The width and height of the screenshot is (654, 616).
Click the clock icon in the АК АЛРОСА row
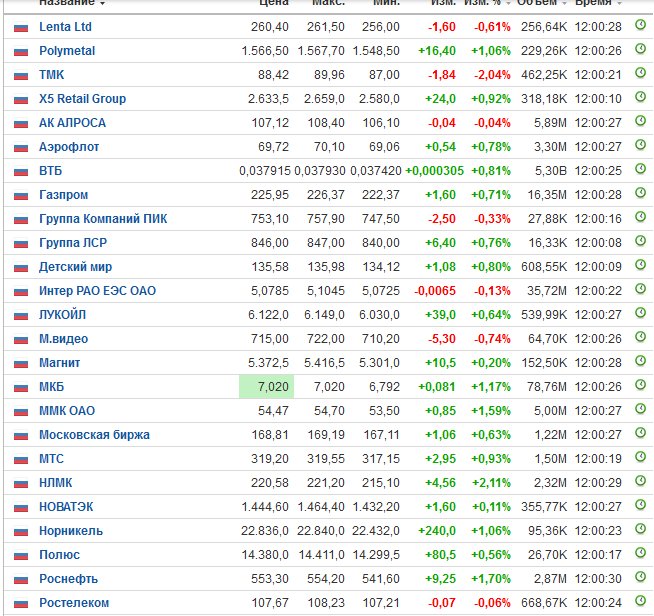(x=640, y=121)
